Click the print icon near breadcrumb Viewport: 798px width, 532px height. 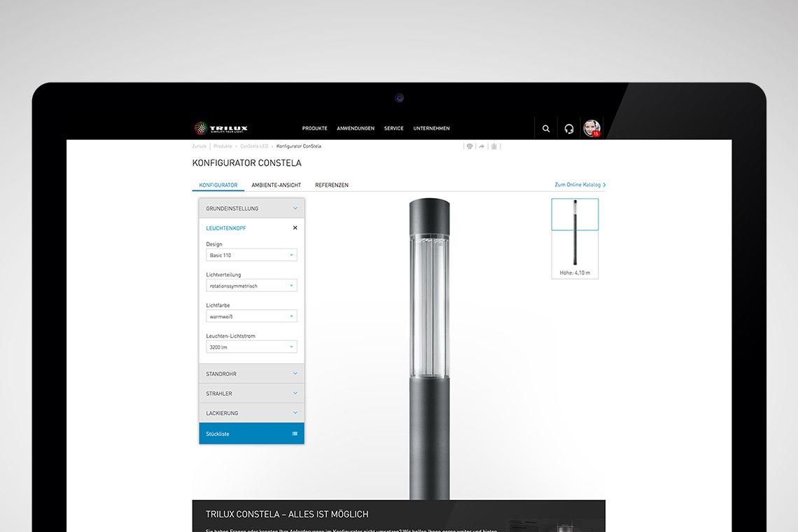(470, 146)
